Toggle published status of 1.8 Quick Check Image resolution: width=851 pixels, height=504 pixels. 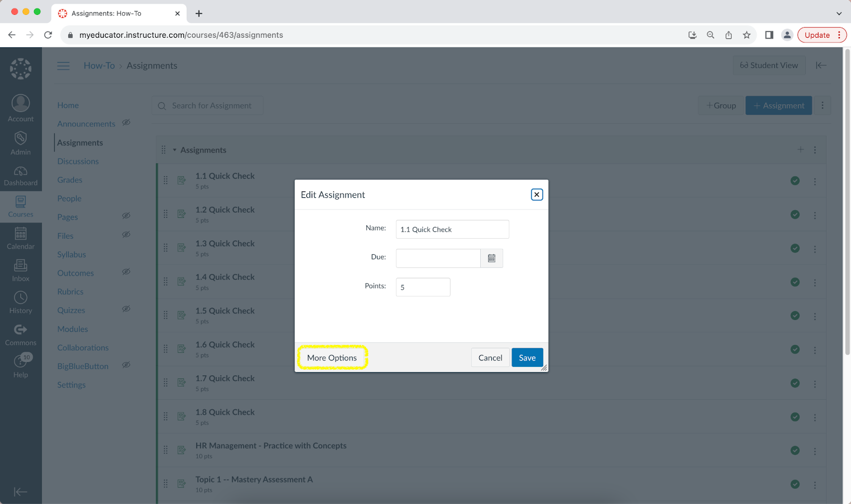(795, 417)
